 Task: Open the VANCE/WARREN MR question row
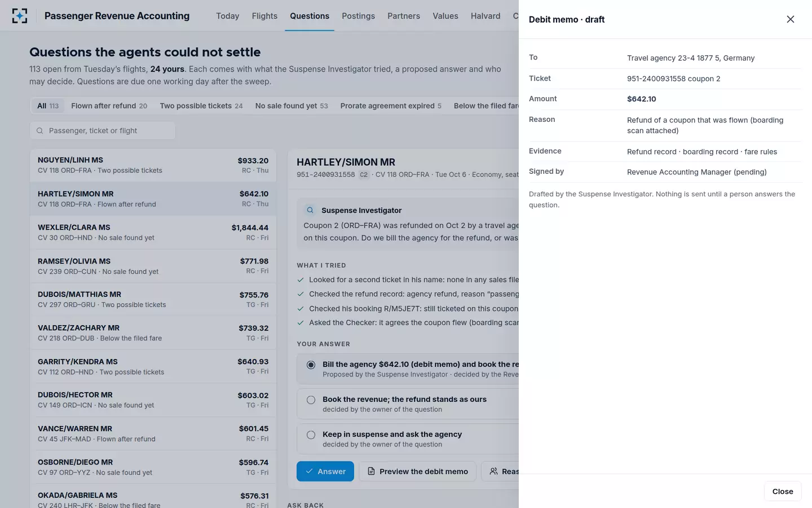pos(153,433)
